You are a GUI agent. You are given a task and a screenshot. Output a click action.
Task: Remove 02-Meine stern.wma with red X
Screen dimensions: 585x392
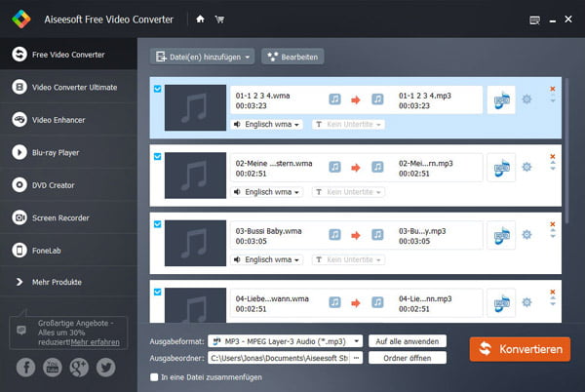tap(553, 156)
